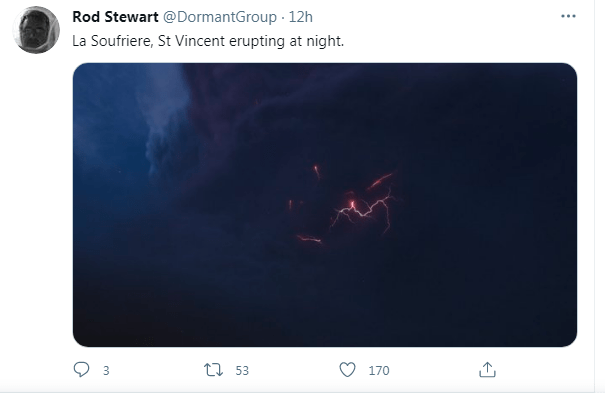This screenshot has height=393, width=605.
Task: Click the bright lightning bolt in video
Action: [363, 212]
